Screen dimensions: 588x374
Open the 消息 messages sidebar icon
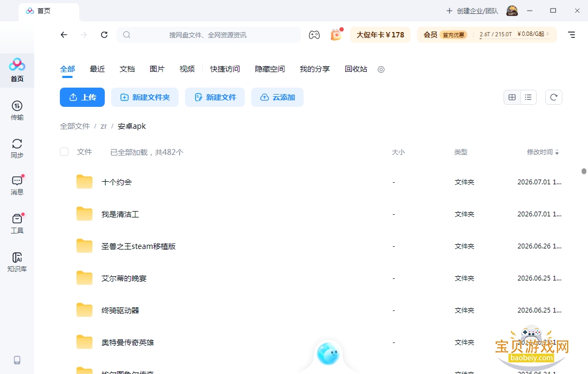(x=17, y=185)
